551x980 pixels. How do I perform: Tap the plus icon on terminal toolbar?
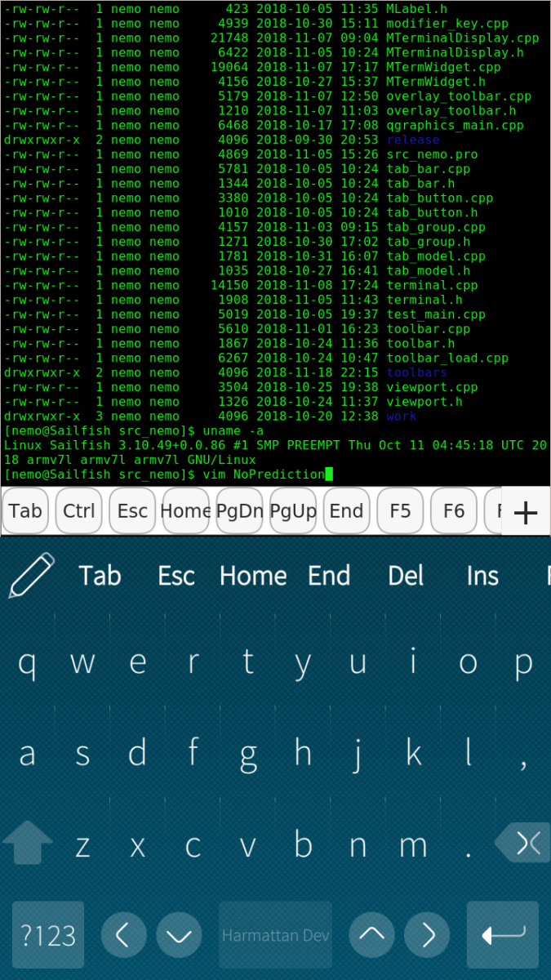(526, 512)
